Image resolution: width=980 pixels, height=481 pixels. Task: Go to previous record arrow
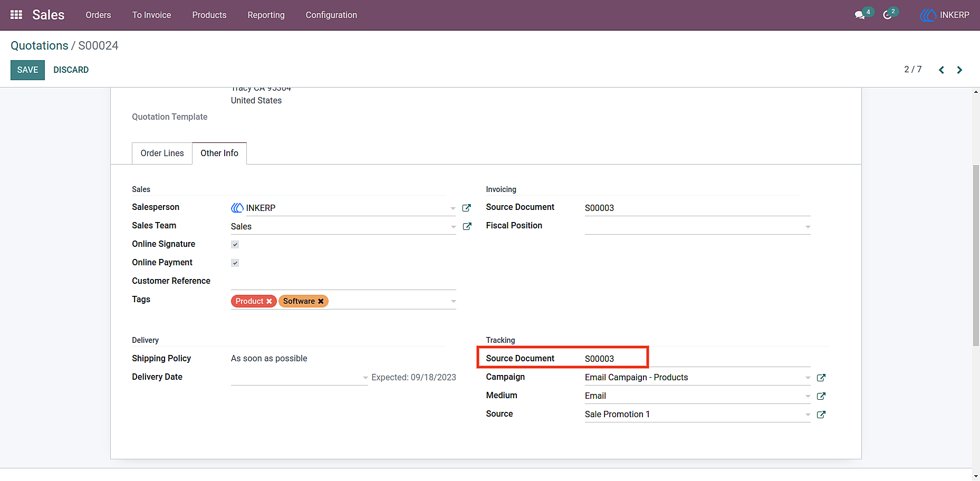coord(941,70)
